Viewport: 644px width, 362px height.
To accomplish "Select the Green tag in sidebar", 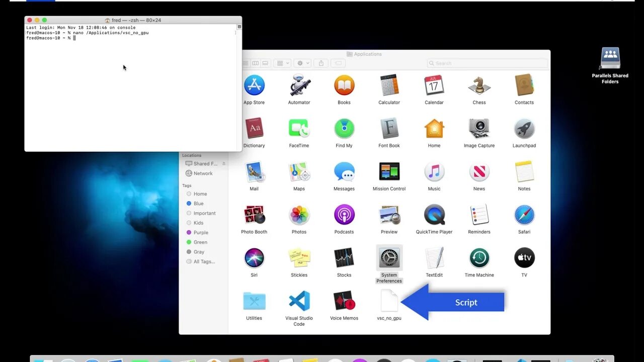I will pos(197,242).
